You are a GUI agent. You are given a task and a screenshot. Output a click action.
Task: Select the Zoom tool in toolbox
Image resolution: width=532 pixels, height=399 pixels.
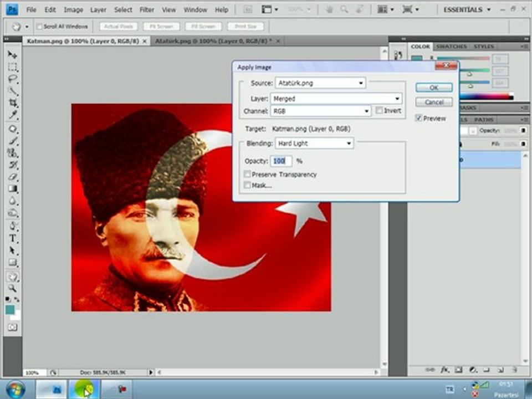[12, 288]
